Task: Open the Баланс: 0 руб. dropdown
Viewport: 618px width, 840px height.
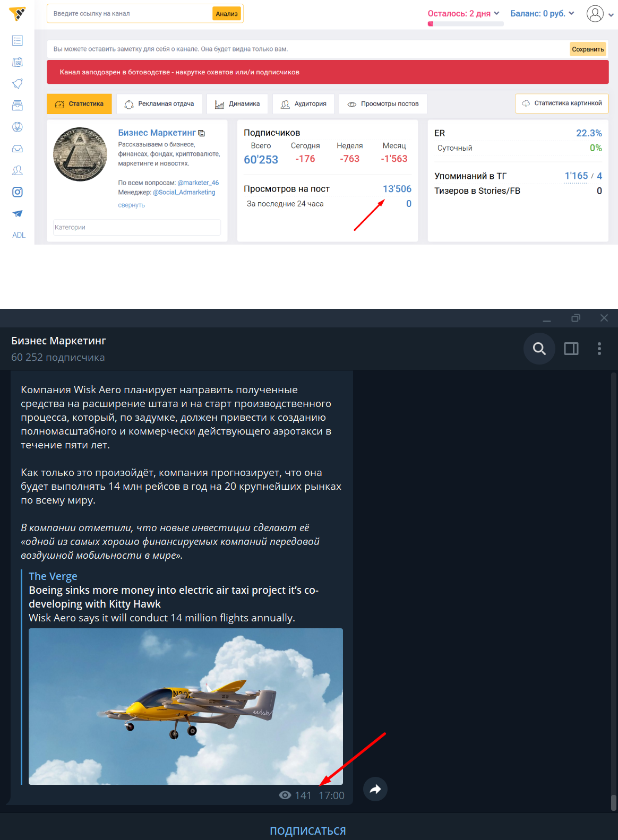Action: click(542, 14)
